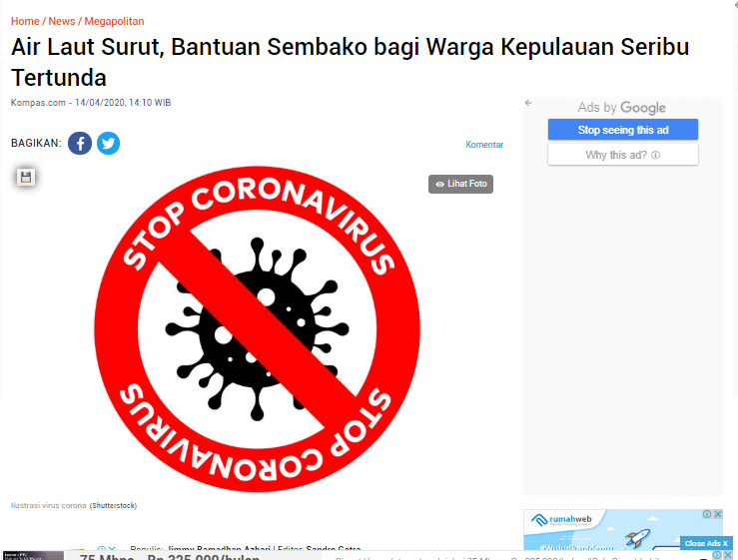This screenshot has width=738, height=560.
Task: Share the article on Facebook
Action: pyautogui.click(x=80, y=143)
